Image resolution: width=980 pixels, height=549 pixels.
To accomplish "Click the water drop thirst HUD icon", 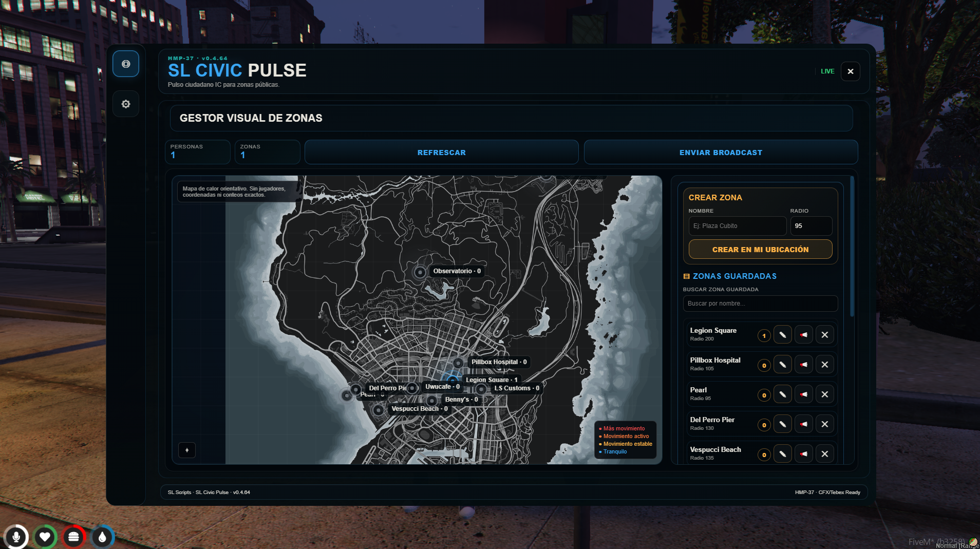I will pos(102,537).
